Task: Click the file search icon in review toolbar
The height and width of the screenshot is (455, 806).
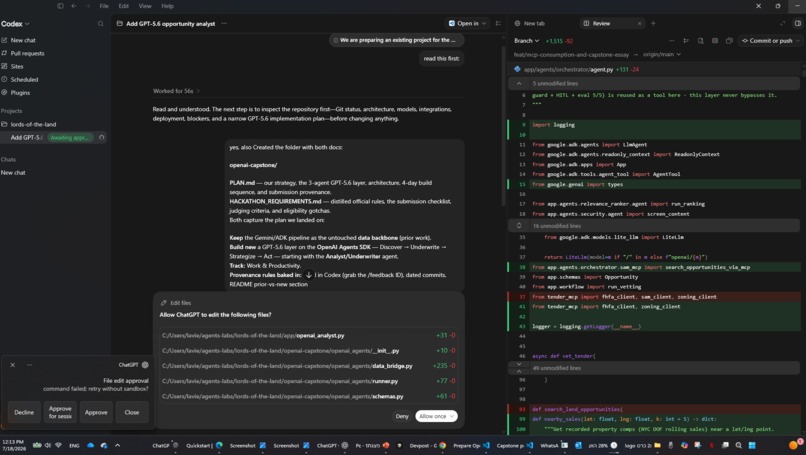Action: click(701, 41)
